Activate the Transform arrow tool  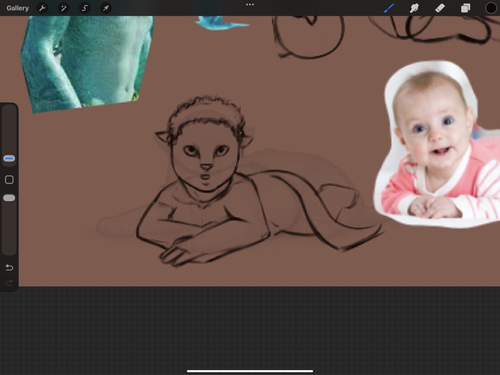[x=106, y=8]
